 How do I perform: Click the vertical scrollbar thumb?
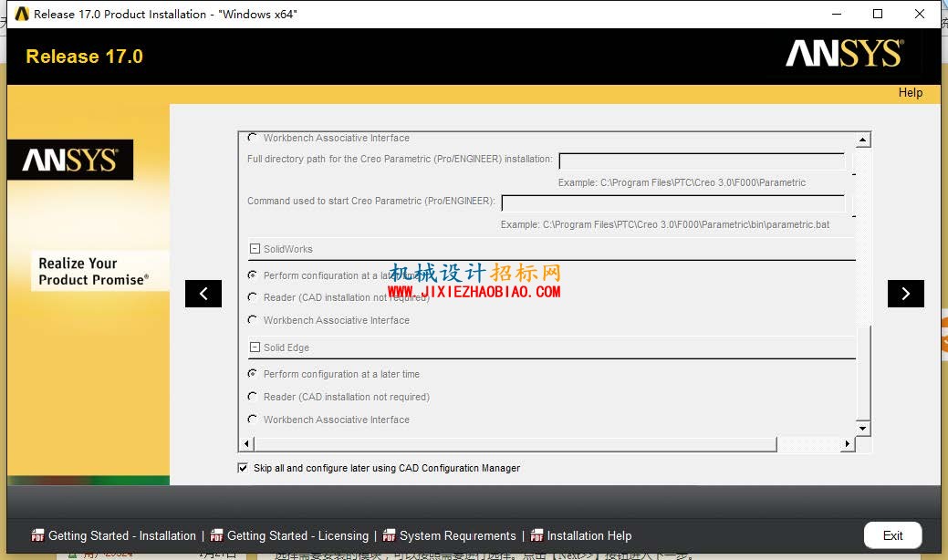(863, 373)
